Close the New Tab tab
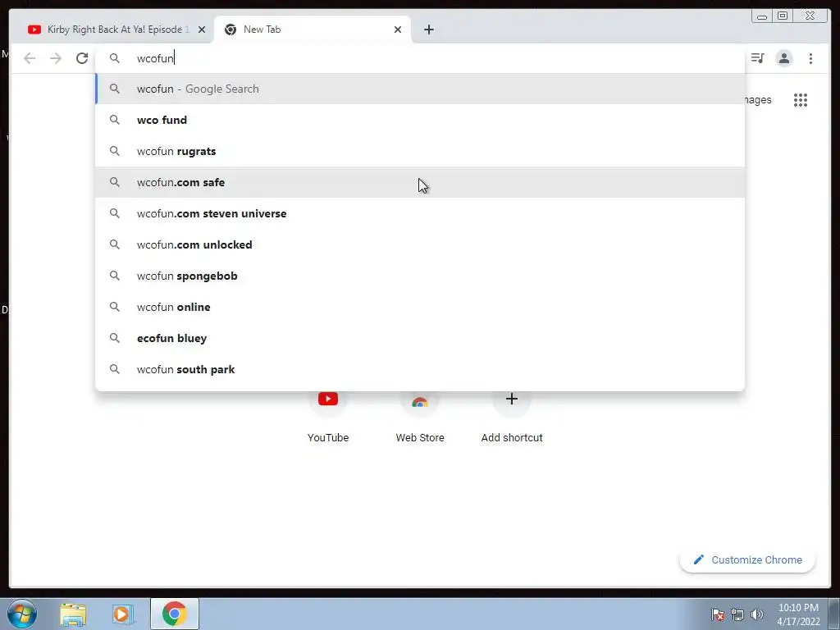This screenshot has width=840, height=630. pos(398,30)
